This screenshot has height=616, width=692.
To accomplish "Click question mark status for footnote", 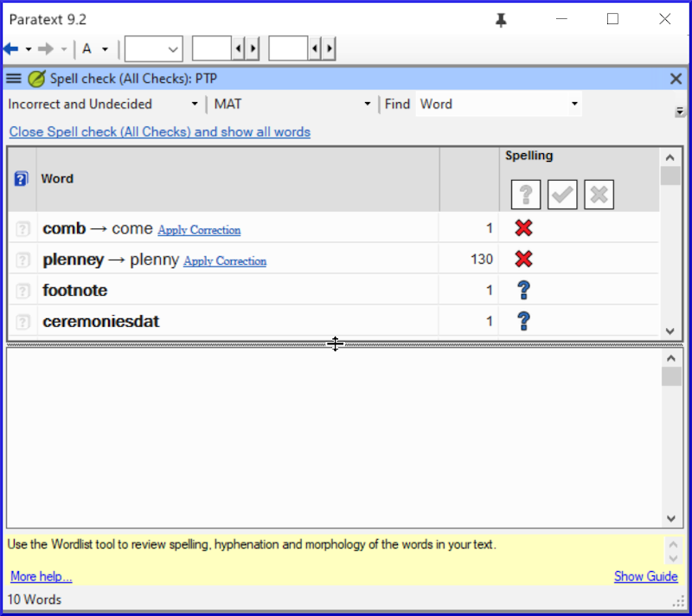I will pos(523,291).
